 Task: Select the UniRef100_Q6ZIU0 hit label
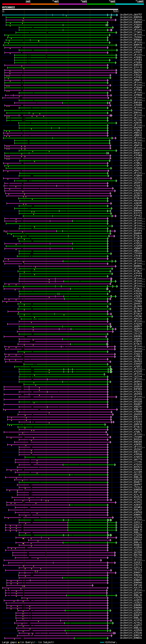coord(131,118)
